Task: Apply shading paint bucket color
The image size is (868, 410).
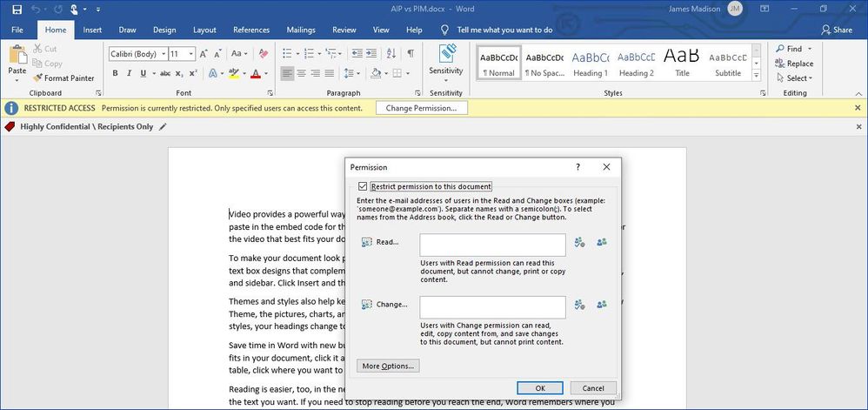Action: coord(376,73)
